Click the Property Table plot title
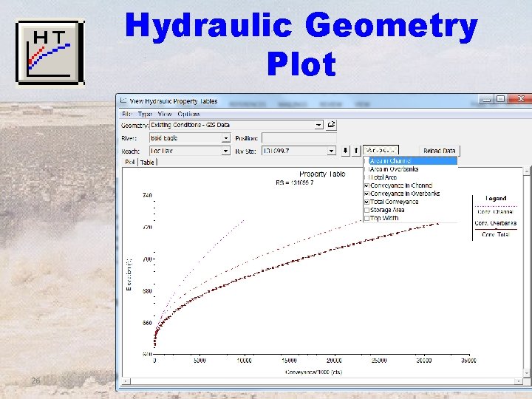Image resolution: width=532 pixels, height=399 pixels. click(322, 174)
